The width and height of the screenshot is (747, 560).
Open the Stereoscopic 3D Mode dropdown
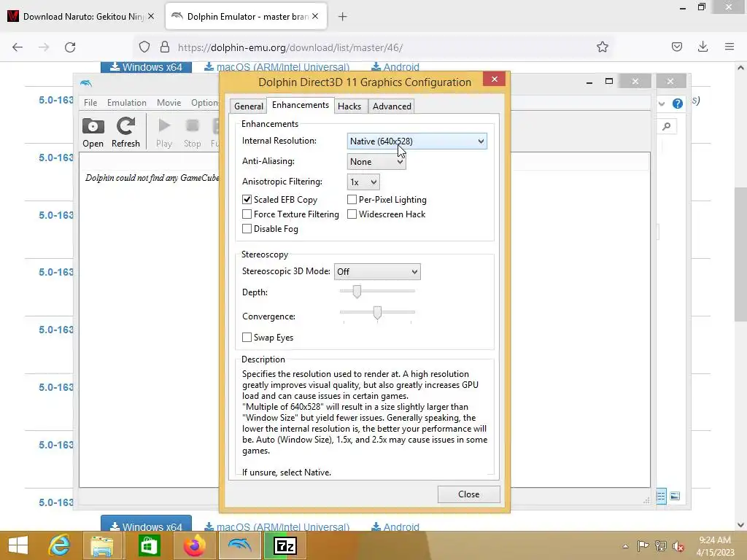377,272
